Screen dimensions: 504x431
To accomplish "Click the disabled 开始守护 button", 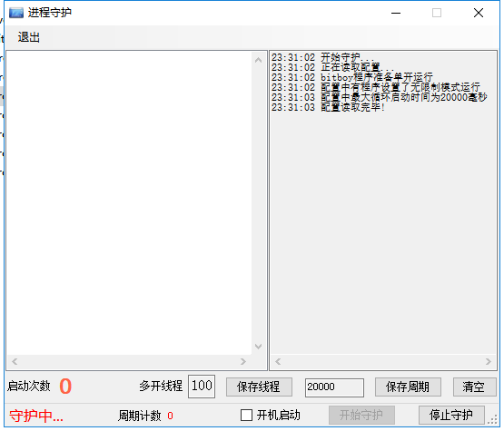I will pyautogui.click(x=361, y=416).
